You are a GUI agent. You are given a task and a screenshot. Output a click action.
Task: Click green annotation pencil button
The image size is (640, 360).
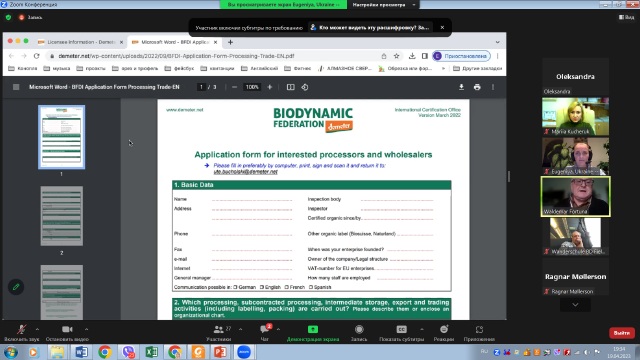pos(16,287)
